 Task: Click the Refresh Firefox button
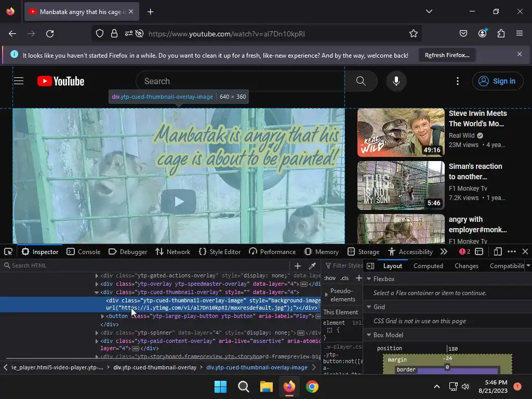point(447,55)
